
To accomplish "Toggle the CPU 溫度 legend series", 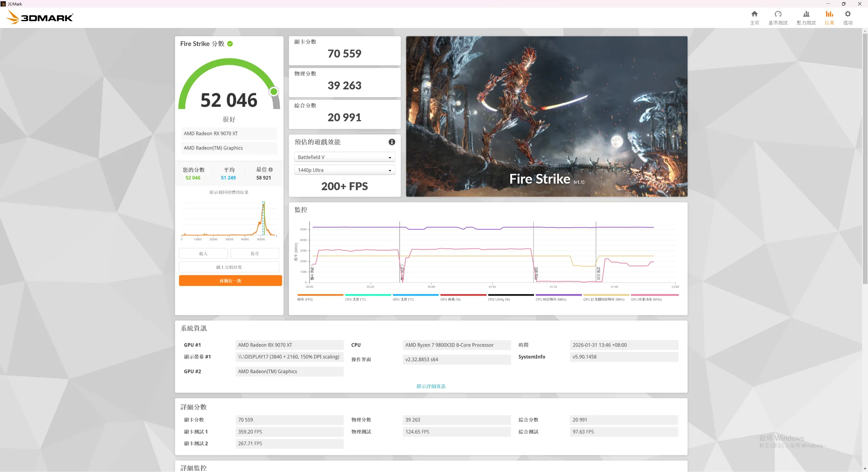I will pyautogui.click(x=355, y=299).
